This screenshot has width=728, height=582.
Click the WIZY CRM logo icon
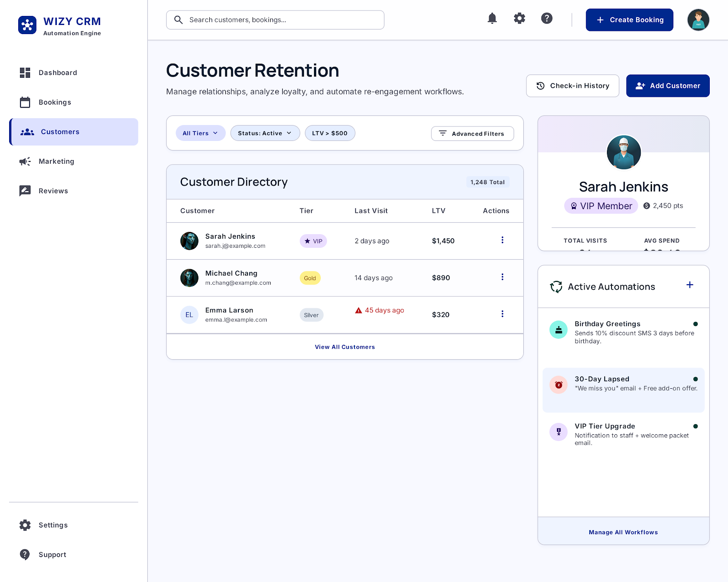click(27, 25)
